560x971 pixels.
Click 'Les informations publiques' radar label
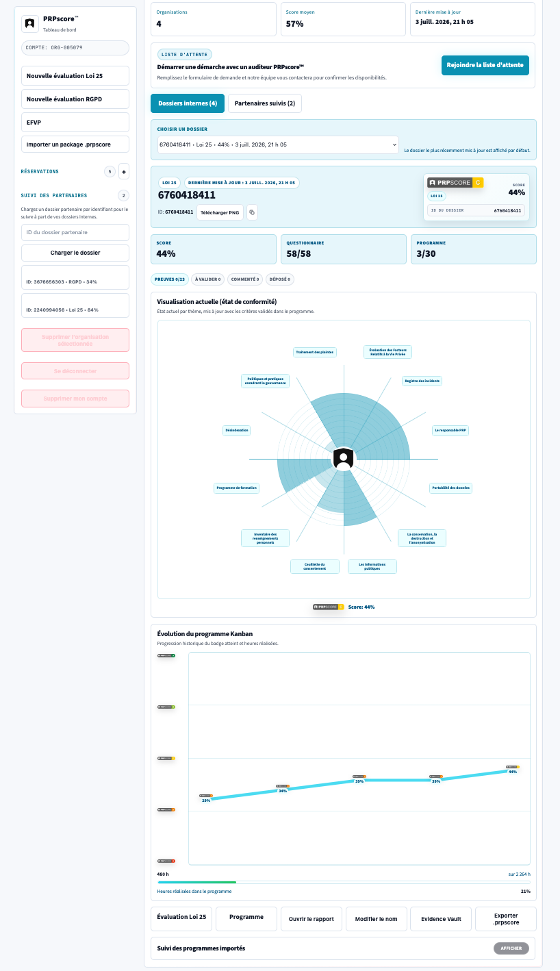coord(372,567)
